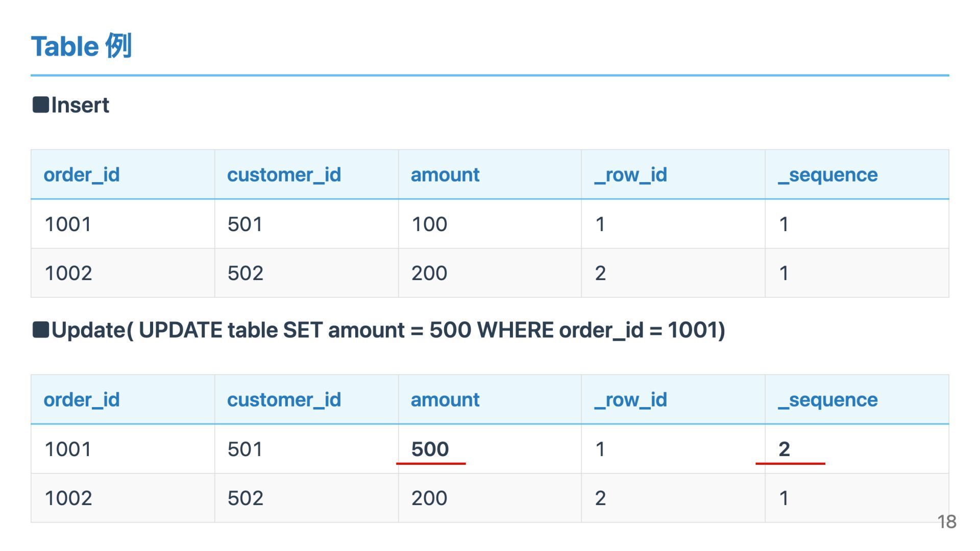Image resolution: width=980 pixels, height=551 pixels.
Task: Click order_id 1001 in Insert table
Action: (x=68, y=224)
